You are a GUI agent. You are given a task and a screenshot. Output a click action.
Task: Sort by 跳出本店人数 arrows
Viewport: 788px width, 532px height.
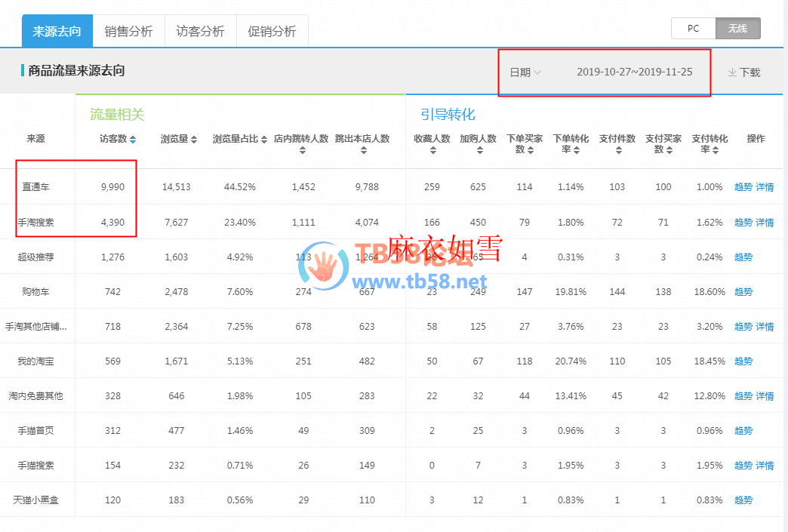[x=362, y=150]
